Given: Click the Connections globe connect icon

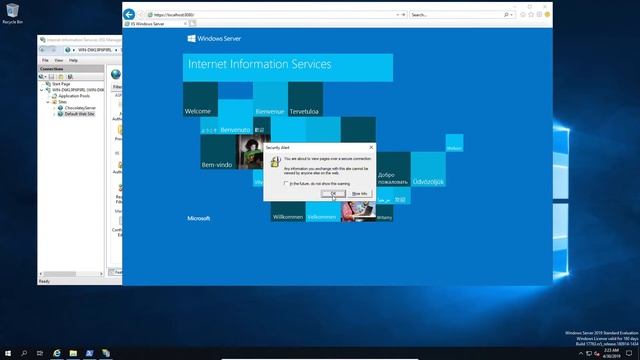Looking at the screenshot, I should coord(42,77).
